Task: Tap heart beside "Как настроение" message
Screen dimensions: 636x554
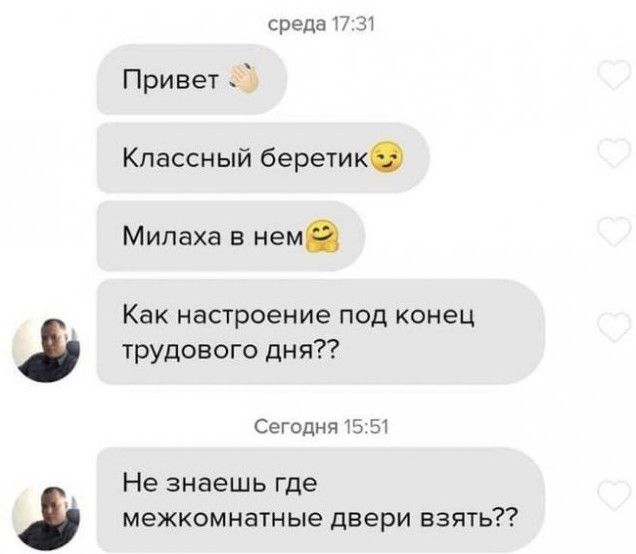Action: click(x=614, y=327)
